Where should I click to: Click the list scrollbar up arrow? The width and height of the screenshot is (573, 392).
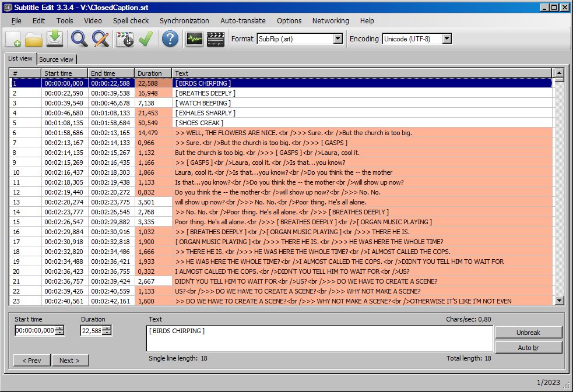coord(560,73)
